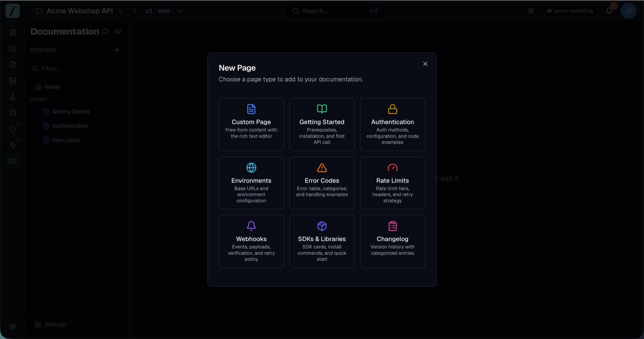644x339 pixels.
Task: Select the Environments page card
Action: pos(251,183)
